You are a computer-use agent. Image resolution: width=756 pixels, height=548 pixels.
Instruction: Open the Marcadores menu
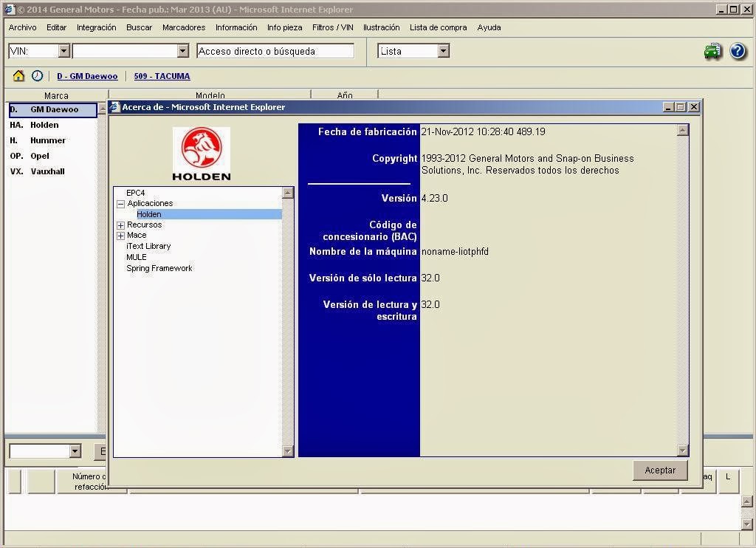tap(184, 27)
